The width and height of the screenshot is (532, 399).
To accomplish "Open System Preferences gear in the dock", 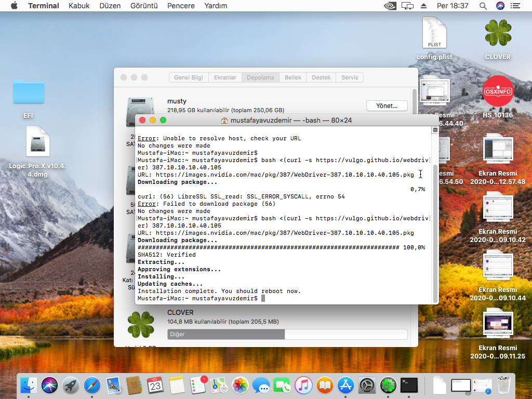I will click(367, 385).
